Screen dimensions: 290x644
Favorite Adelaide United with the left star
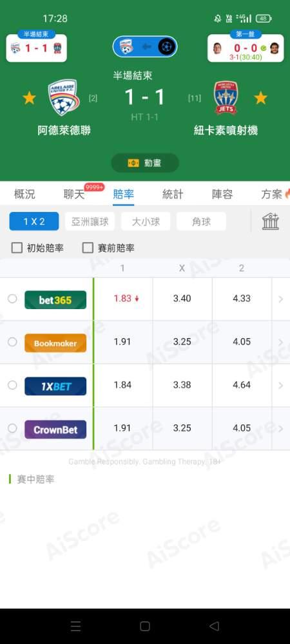point(29,98)
